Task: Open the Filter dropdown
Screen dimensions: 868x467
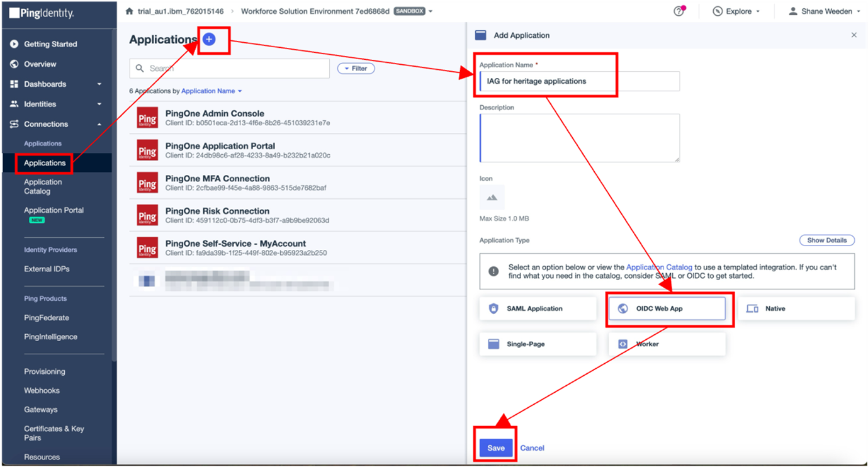Action: click(356, 69)
